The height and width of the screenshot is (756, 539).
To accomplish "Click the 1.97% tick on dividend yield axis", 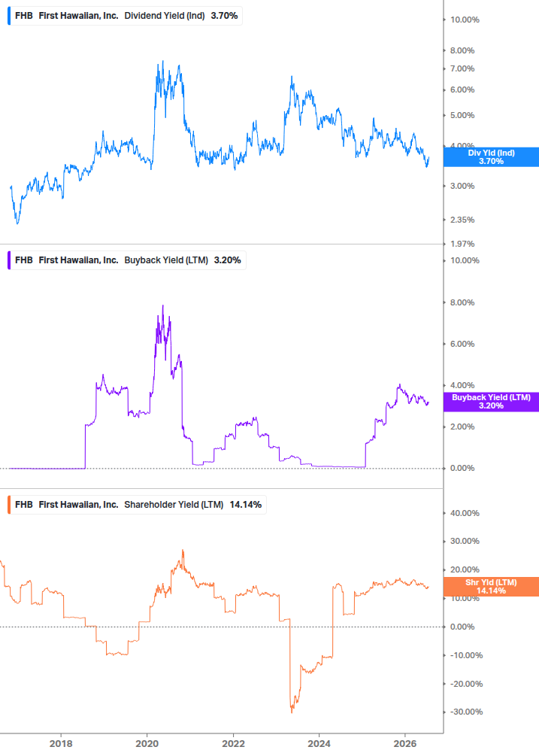I will pos(462,244).
